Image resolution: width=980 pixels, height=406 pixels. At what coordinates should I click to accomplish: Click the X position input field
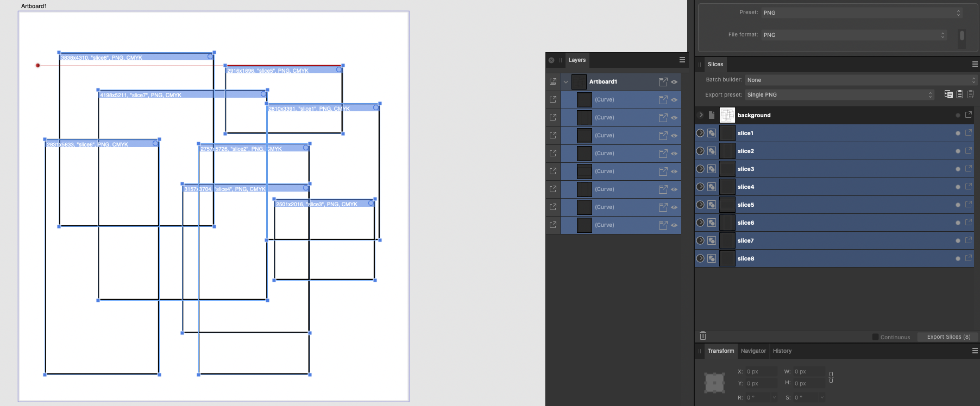tap(761, 372)
